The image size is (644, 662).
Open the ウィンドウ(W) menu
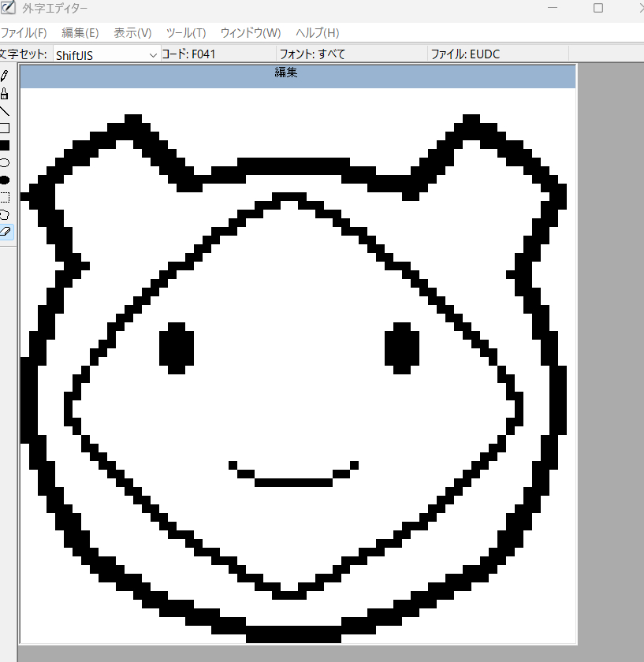tap(250, 32)
